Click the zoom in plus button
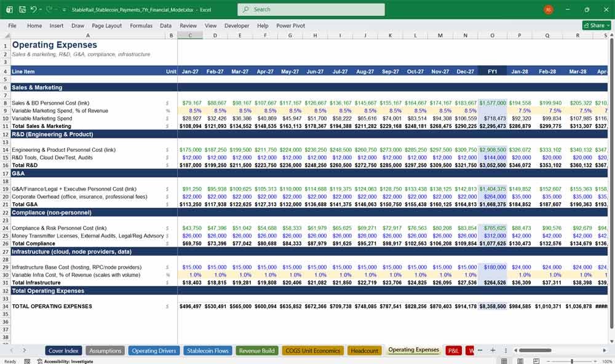Viewport: 615px width, 364px height. click(595, 361)
